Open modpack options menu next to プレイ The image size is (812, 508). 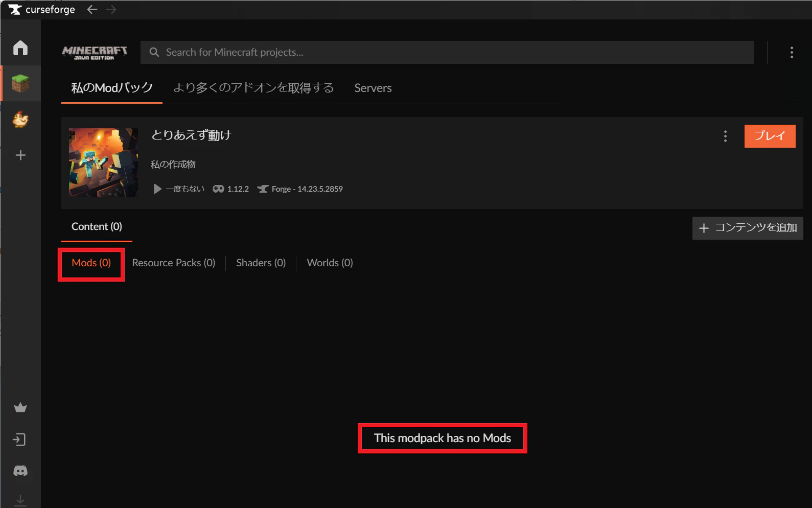point(725,136)
